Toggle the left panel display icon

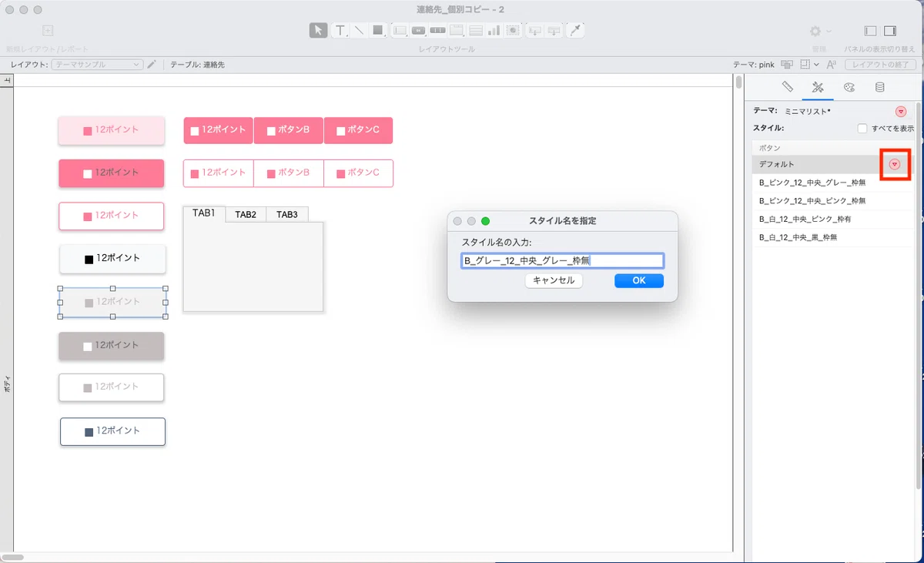871,31
